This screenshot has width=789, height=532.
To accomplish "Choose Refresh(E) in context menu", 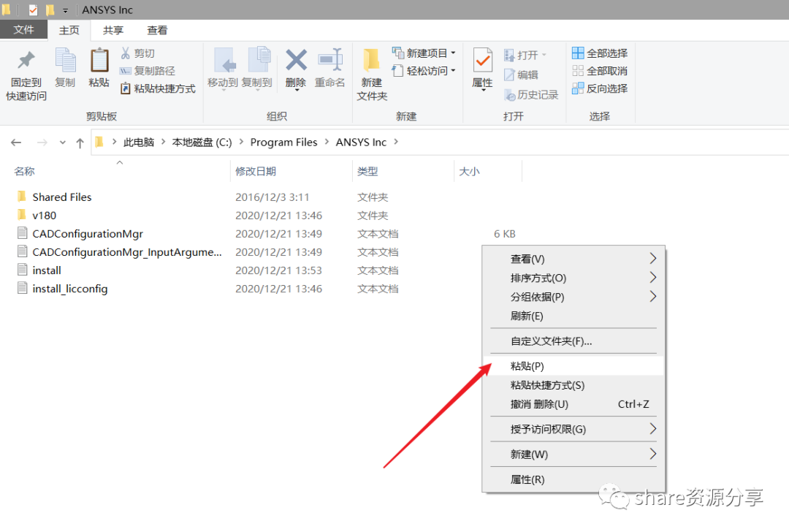I will click(573, 316).
